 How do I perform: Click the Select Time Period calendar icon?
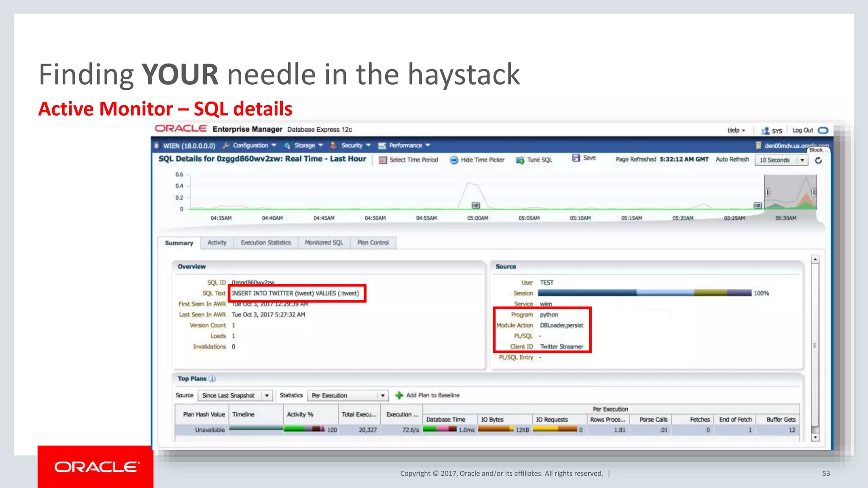pyautogui.click(x=383, y=160)
